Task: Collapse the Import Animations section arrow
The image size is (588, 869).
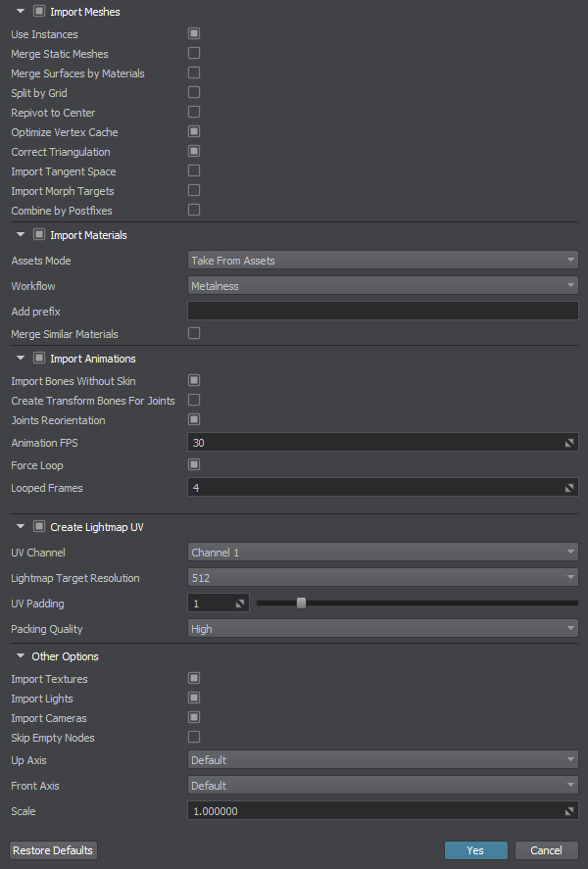Action: coord(21,358)
